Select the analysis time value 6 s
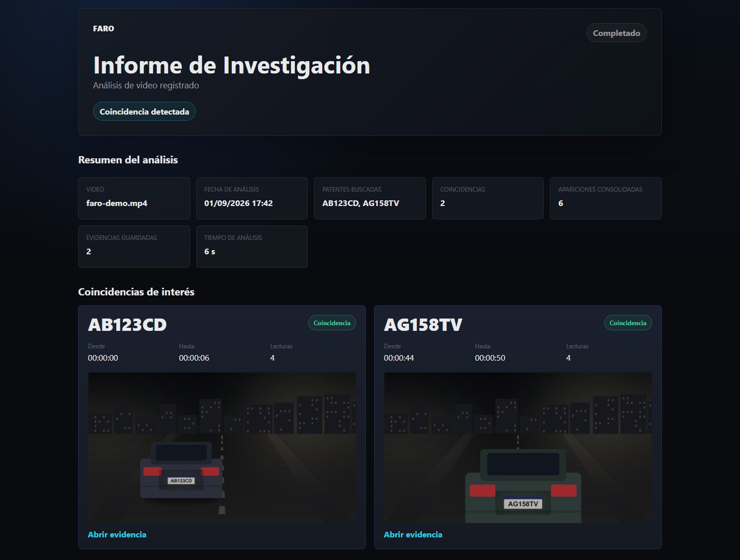Screen dimensions: 740x560 (210, 251)
